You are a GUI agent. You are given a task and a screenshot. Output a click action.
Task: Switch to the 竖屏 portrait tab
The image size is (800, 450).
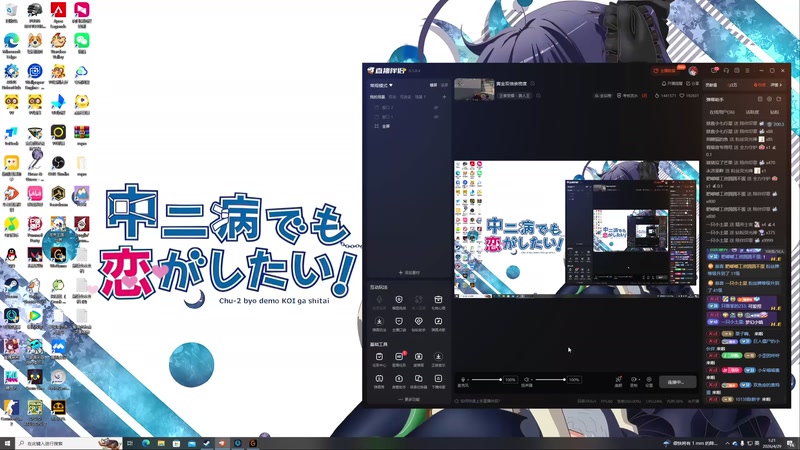[x=444, y=85]
